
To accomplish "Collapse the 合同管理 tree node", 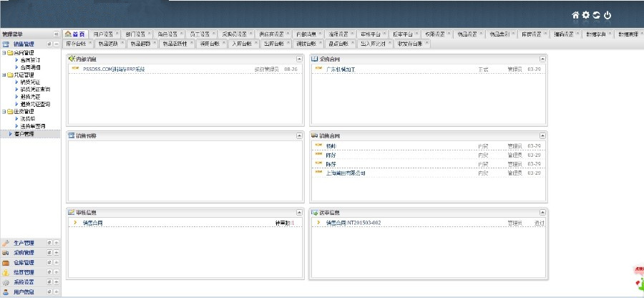I will 4,52.
